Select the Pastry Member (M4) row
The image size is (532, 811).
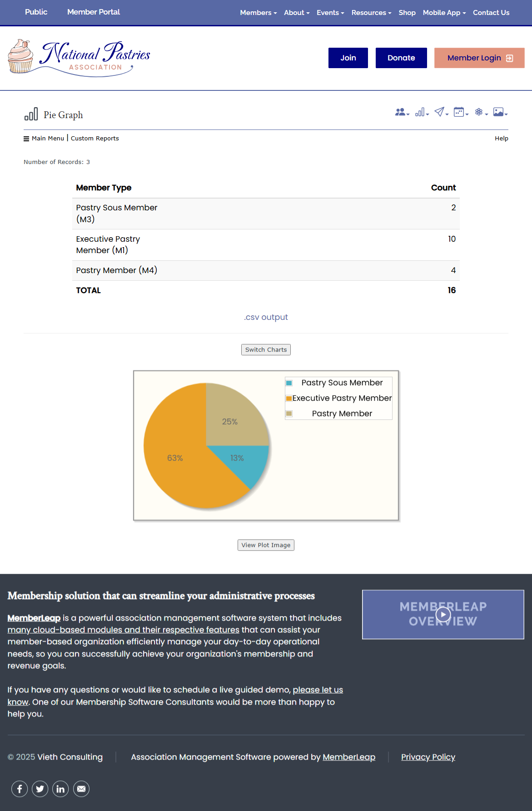[266, 270]
